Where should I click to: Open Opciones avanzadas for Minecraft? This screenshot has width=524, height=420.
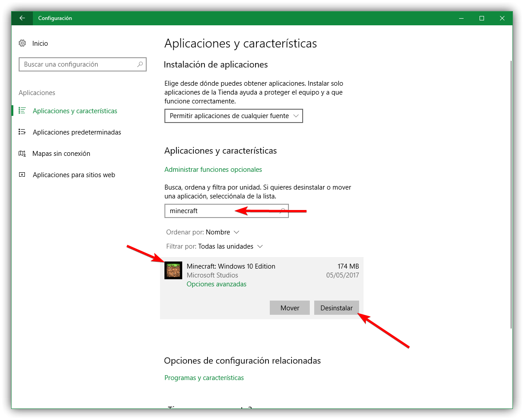(216, 284)
